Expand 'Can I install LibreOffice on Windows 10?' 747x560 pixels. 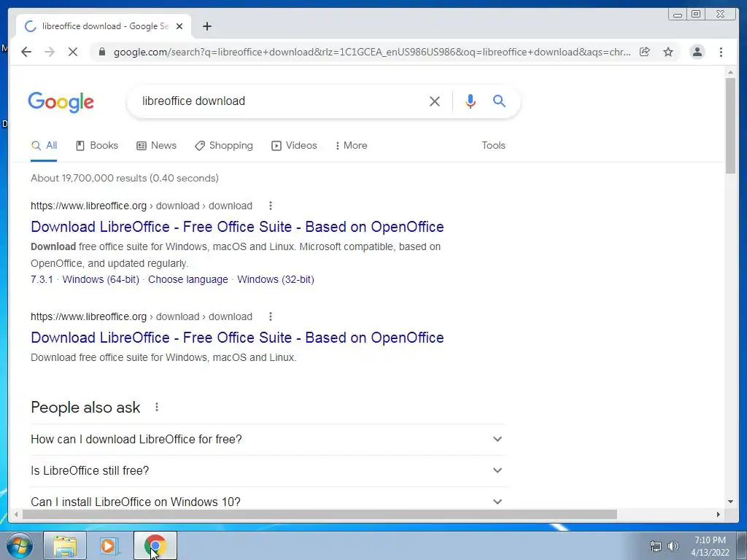268,502
